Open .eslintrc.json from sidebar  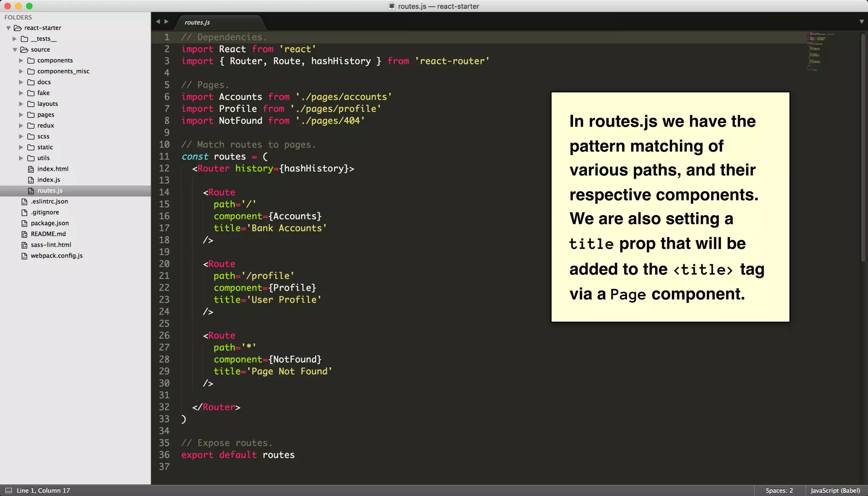point(49,202)
